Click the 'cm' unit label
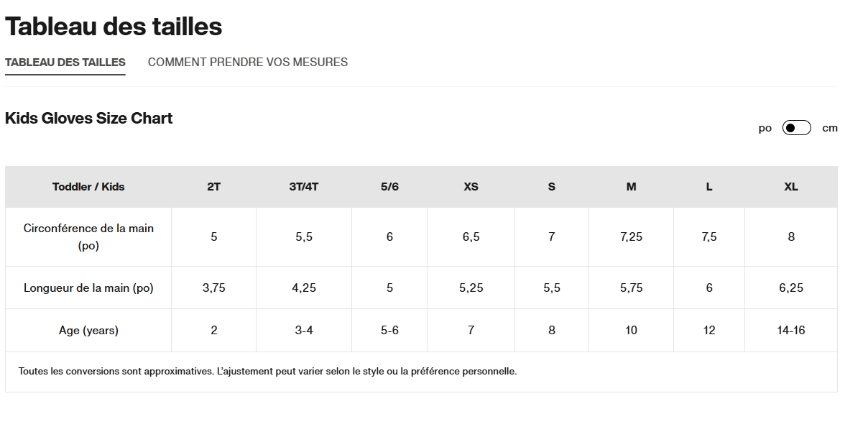Viewport: 868px width, 432px height. pyautogui.click(x=830, y=128)
